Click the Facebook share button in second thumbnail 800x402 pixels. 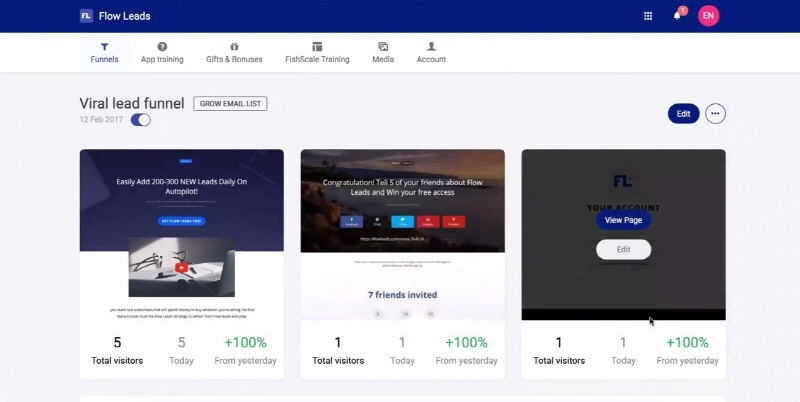352,221
